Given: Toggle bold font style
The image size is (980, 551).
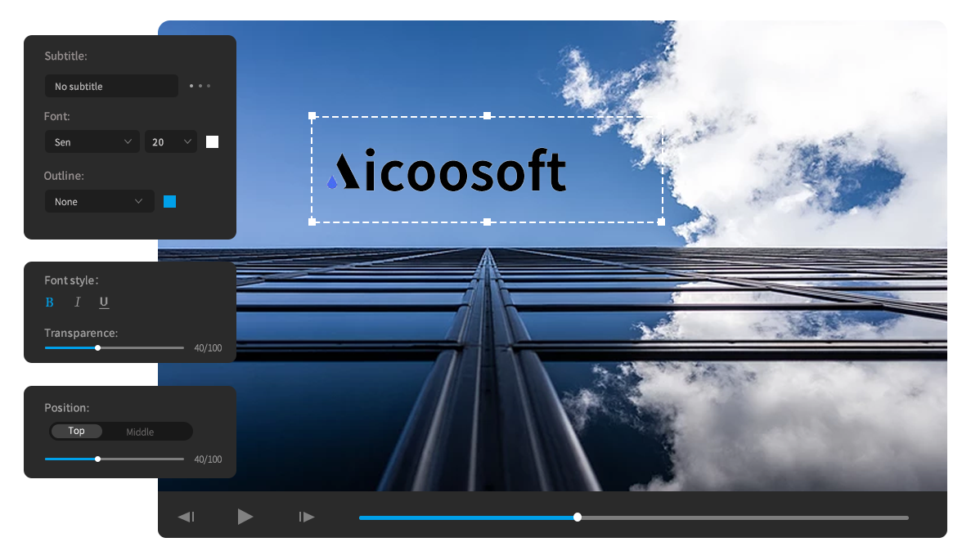Looking at the screenshot, I should point(49,302).
